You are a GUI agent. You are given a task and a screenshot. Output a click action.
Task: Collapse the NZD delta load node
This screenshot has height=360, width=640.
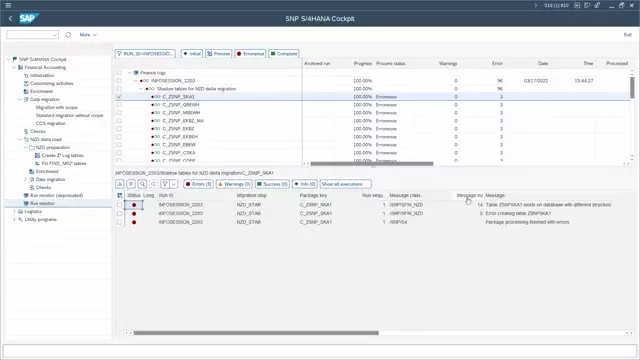(x=20, y=139)
